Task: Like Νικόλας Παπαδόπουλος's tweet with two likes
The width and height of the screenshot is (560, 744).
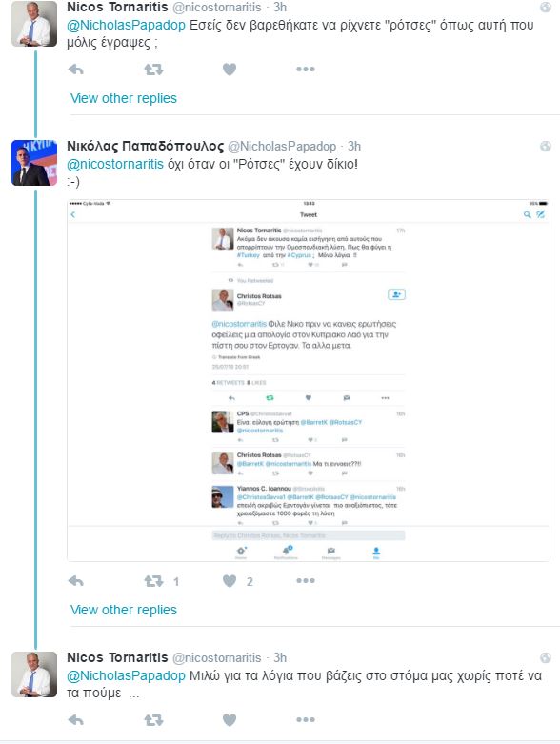Action: pyautogui.click(x=230, y=581)
